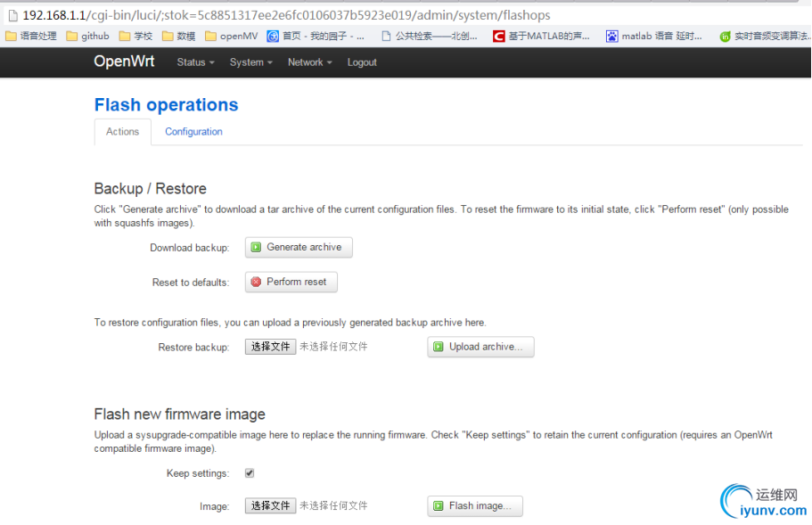
Task: Open the github bookmark folder
Action: 88,36
